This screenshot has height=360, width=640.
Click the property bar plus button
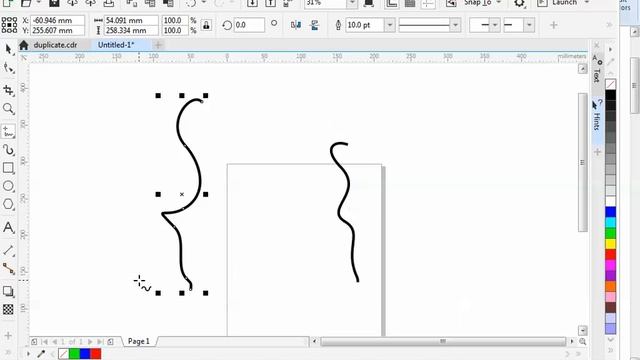click(553, 25)
